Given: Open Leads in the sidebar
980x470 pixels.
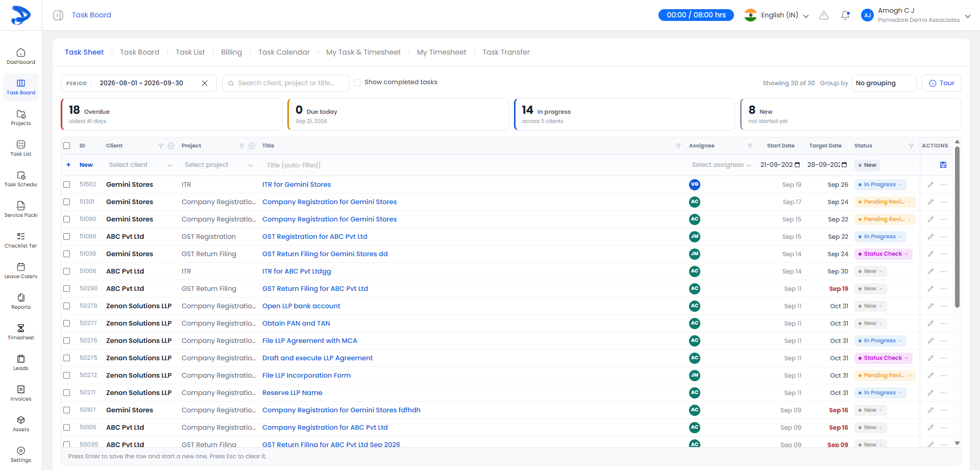Looking at the screenshot, I should [21, 362].
